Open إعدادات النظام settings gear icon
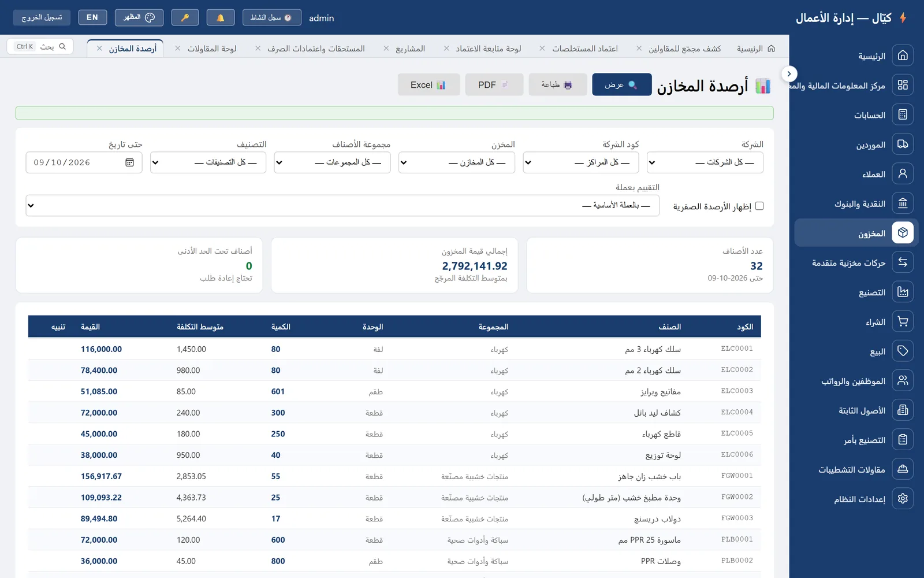The width and height of the screenshot is (924, 578). point(903,498)
